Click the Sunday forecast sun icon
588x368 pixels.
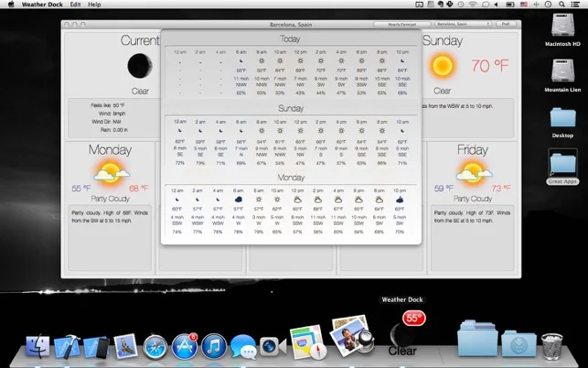point(443,66)
